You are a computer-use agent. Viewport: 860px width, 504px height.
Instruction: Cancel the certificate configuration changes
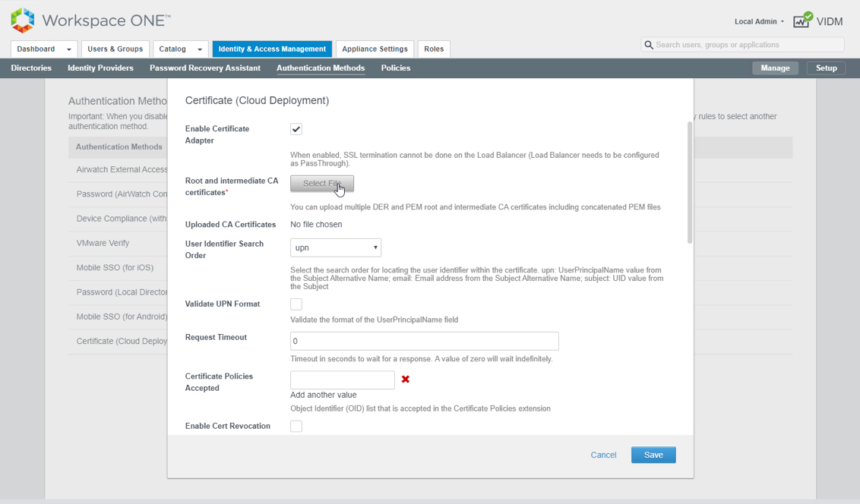click(x=603, y=455)
